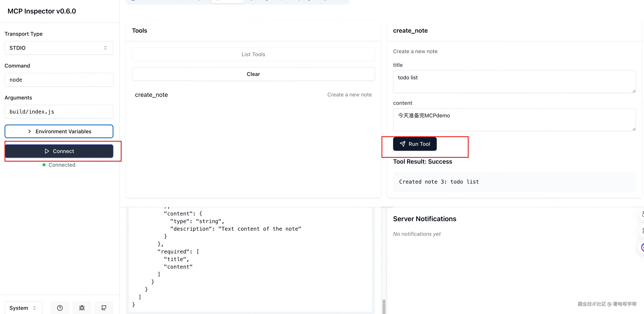This screenshot has height=314, width=644.
Task: Open the System theme selector
Action: point(23,308)
